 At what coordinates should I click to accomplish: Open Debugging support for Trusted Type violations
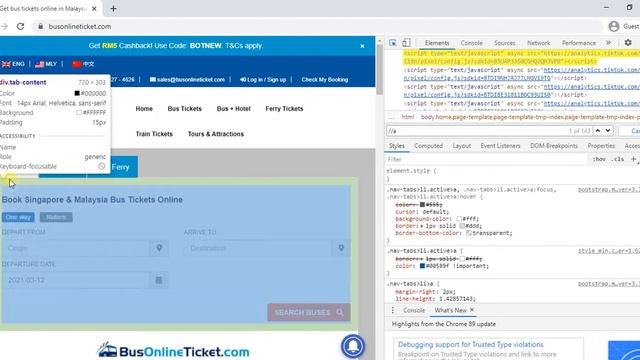(471, 344)
